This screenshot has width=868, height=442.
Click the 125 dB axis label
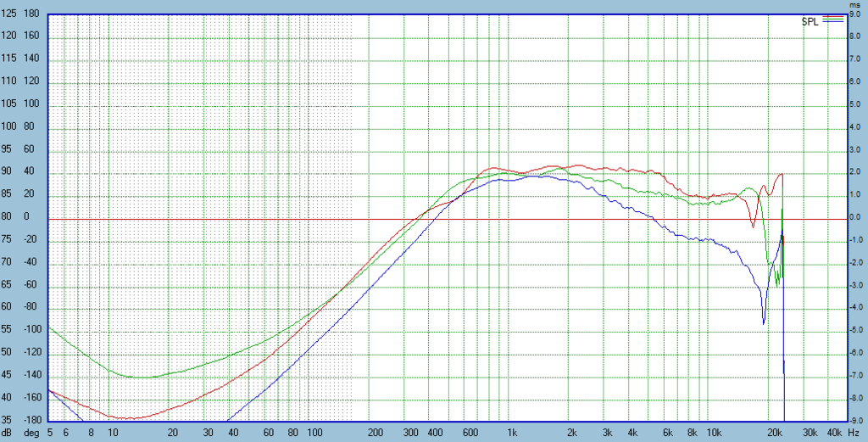pos(8,14)
